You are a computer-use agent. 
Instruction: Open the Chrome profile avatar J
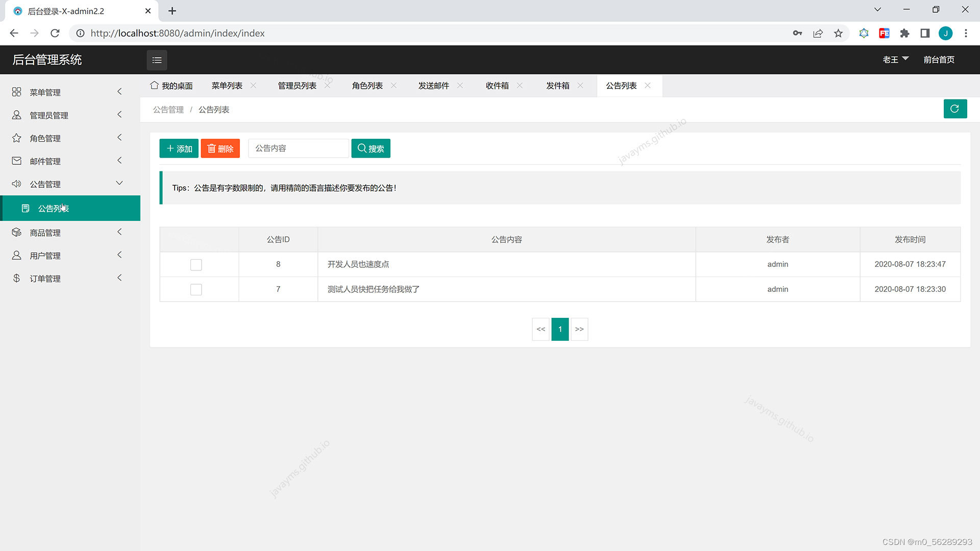tap(945, 33)
